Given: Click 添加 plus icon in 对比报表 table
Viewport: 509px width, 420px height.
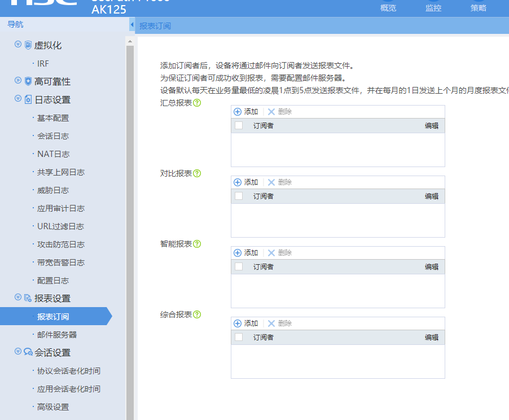Looking at the screenshot, I should coord(238,182).
